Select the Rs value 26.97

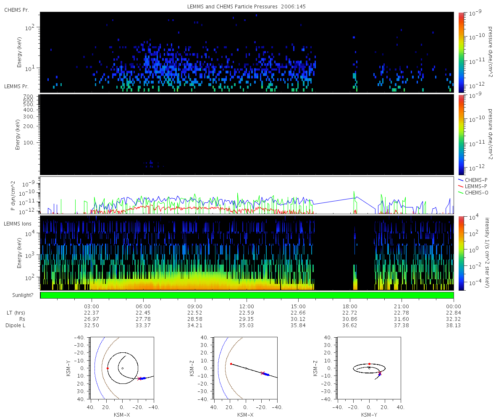92,319
